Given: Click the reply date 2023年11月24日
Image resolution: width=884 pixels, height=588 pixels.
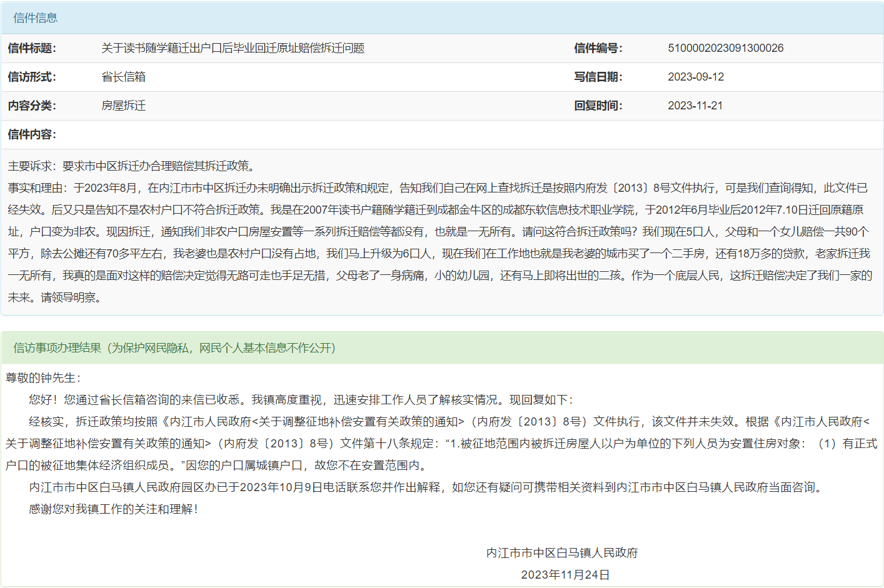Looking at the screenshot, I should coord(565,575).
